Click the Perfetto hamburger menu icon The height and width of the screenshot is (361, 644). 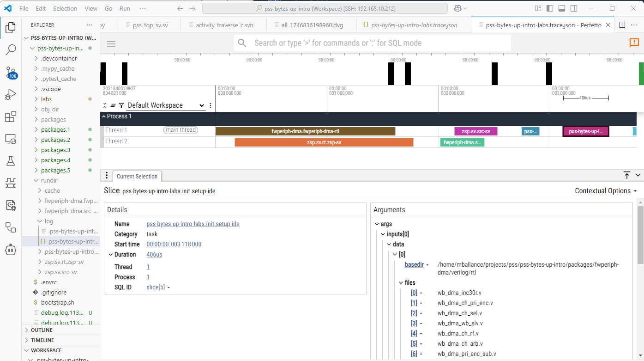(111, 44)
